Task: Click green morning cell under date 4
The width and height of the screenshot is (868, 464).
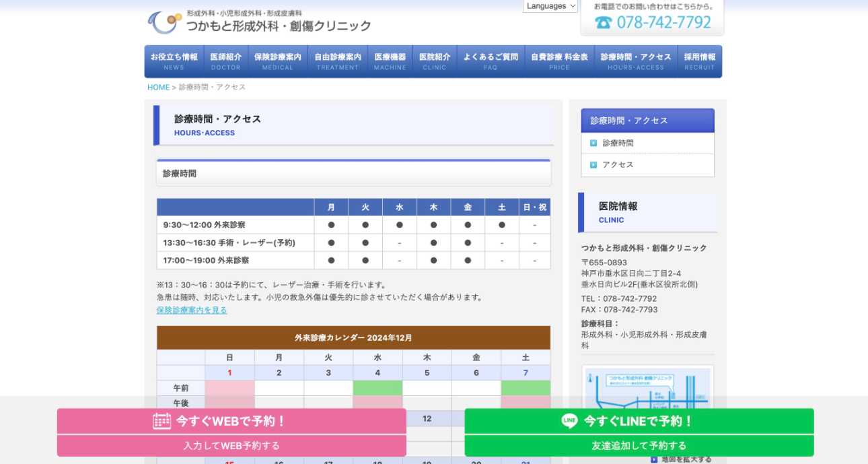Action: [377, 388]
